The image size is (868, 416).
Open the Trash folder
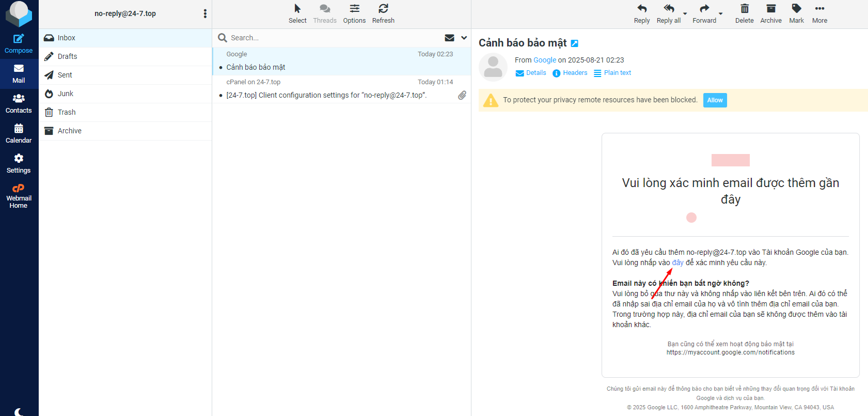coord(67,112)
